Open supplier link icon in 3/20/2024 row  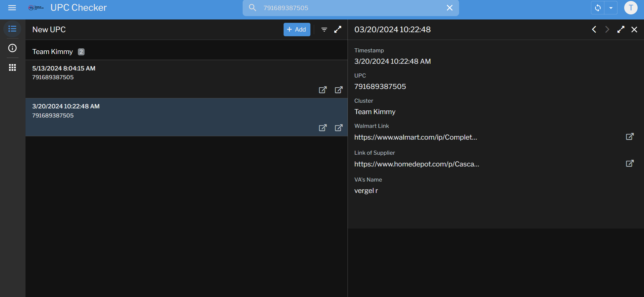[x=339, y=128]
